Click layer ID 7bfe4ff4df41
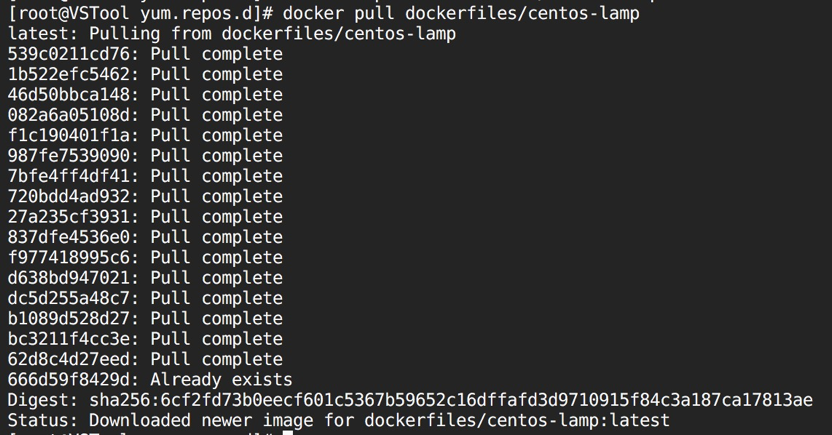Image resolution: width=832 pixels, height=435 pixels. (x=68, y=176)
